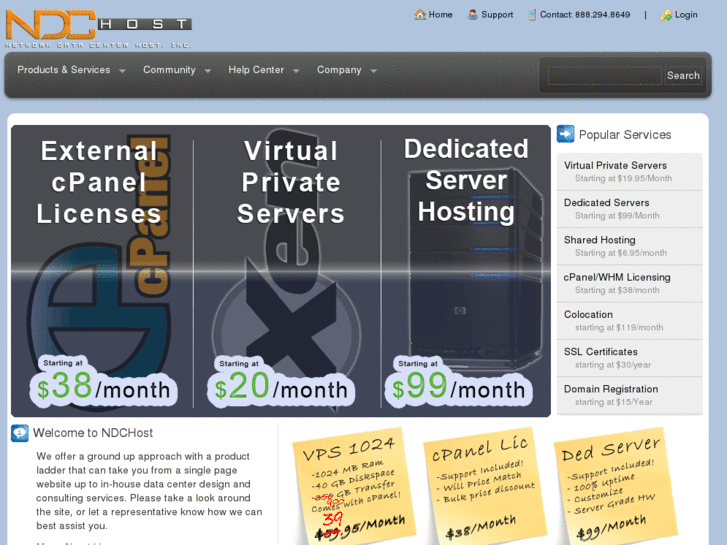Image resolution: width=727 pixels, height=545 pixels.
Task: Click the Login keys icon
Action: click(x=666, y=15)
